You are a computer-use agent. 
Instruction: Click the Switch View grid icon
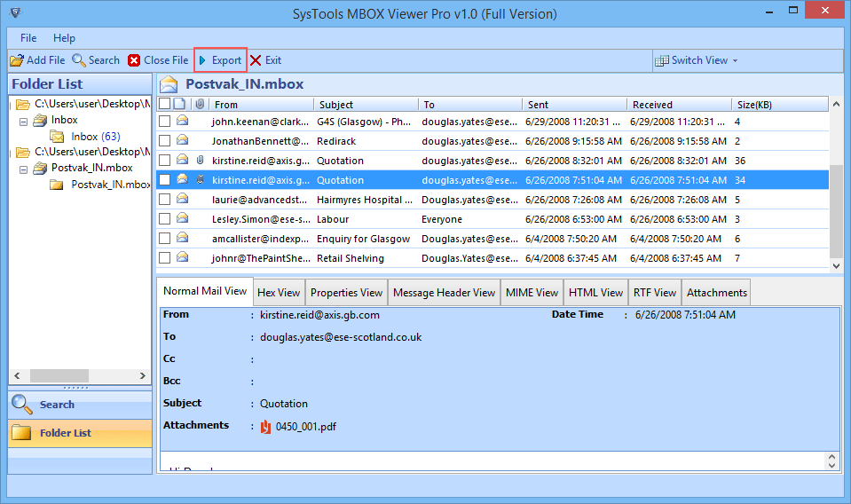[662, 60]
